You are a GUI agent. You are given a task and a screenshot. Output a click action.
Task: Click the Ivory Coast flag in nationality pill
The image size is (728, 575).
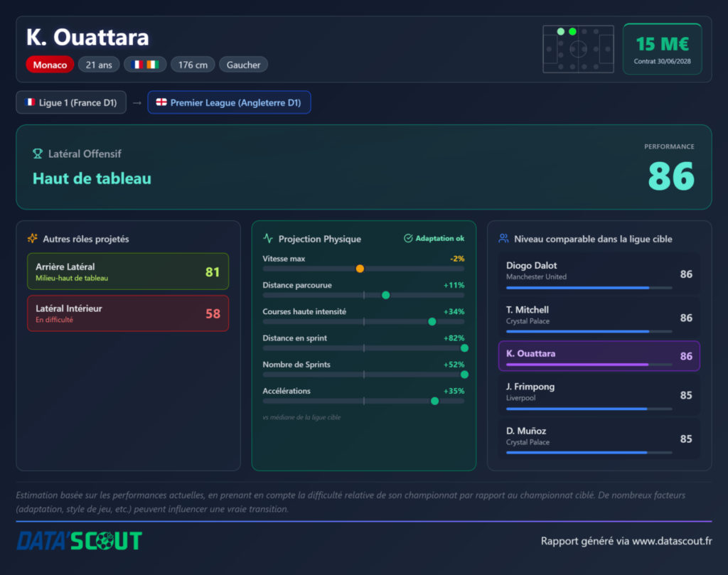click(153, 65)
